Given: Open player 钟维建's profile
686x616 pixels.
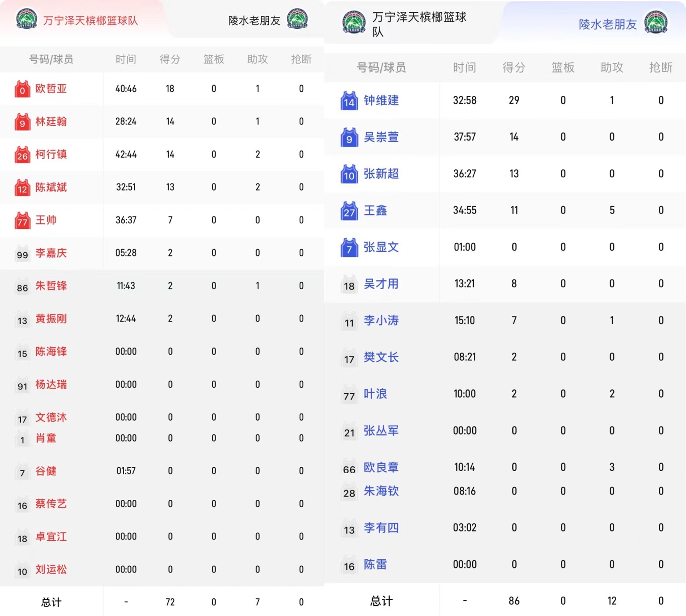Looking at the screenshot, I should [381, 101].
